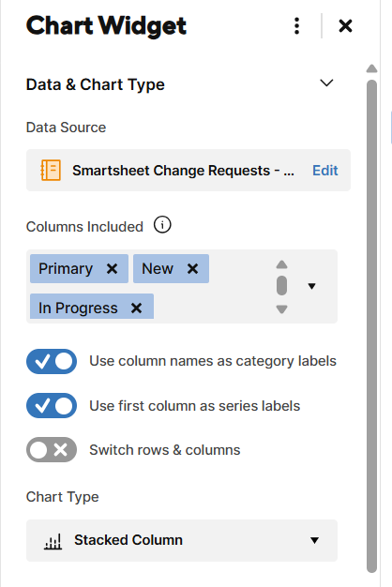The height and width of the screenshot is (587, 392).
Task: Click the stacked column chart icon
Action: 53,541
